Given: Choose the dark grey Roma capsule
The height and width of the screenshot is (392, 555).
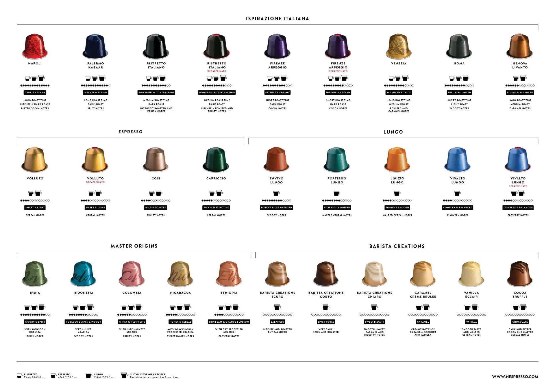Looking at the screenshot, I should pos(459,46).
